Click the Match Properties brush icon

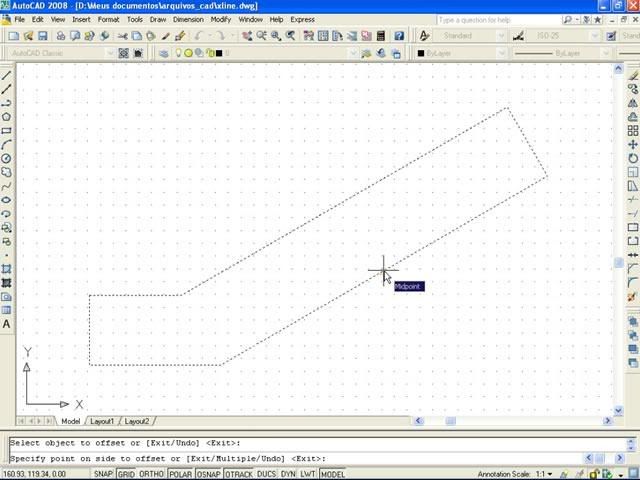[180, 36]
